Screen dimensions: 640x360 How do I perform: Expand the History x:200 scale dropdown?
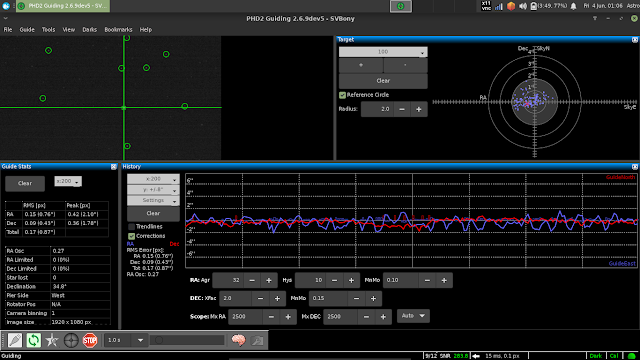pos(153,179)
